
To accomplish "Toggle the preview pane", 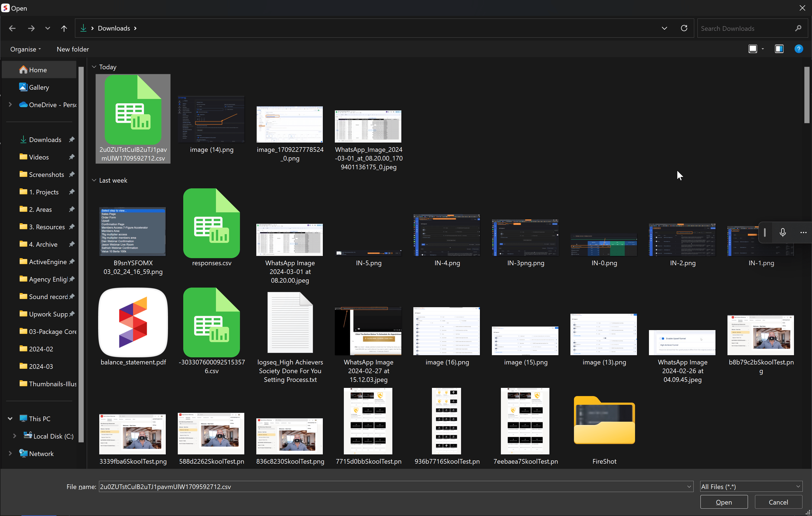I will point(779,49).
